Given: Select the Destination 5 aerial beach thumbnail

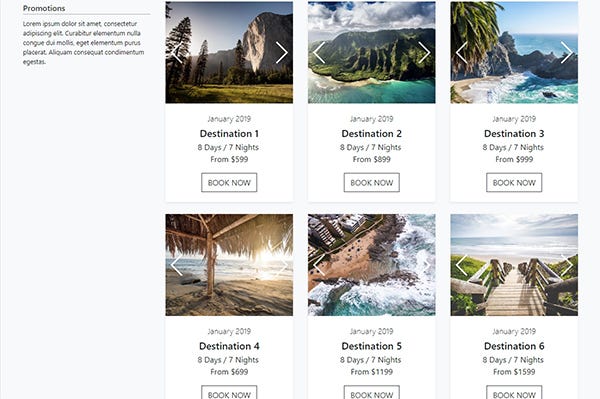Looking at the screenshot, I should tap(372, 265).
